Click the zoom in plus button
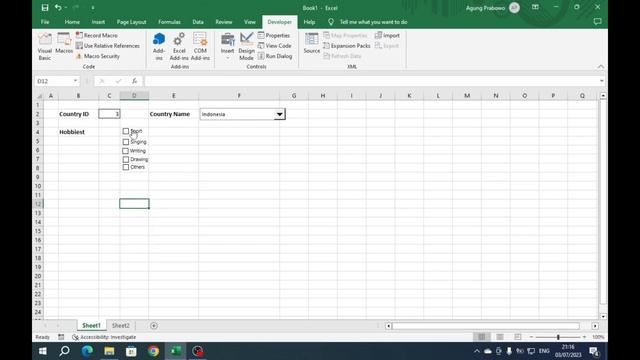Viewport: 640px width, 360px height. click(x=584, y=337)
